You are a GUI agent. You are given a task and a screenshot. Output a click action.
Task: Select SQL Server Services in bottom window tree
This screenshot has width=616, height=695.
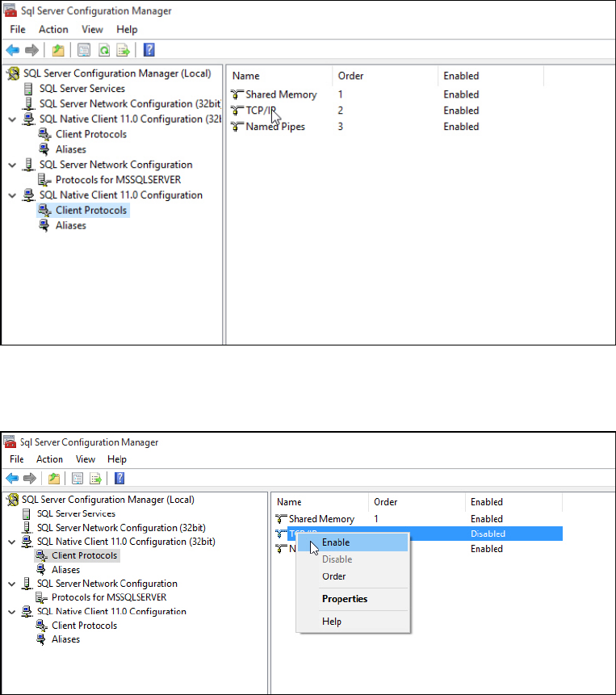pos(76,513)
